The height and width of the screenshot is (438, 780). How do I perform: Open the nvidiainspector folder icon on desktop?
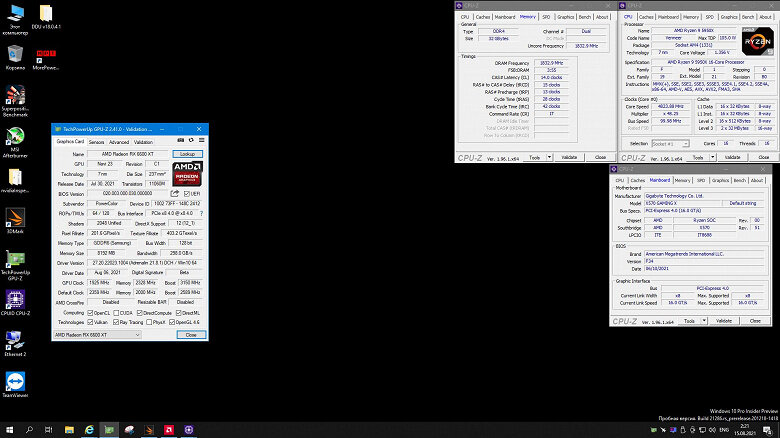click(x=15, y=180)
